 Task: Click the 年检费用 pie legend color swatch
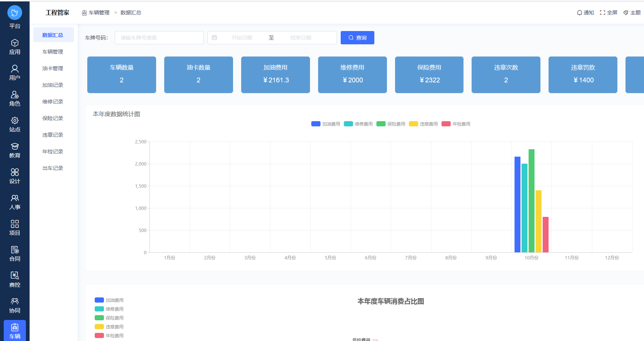(x=99, y=335)
